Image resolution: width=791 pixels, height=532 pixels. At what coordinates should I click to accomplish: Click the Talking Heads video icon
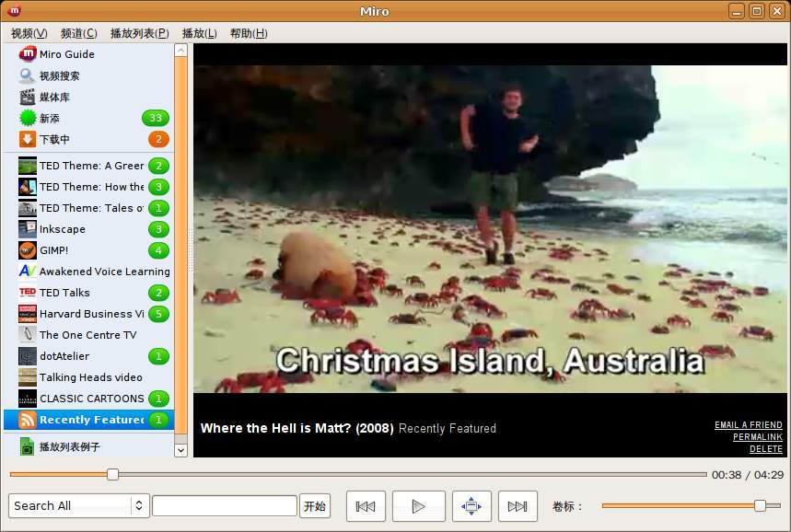pyautogui.click(x=28, y=377)
